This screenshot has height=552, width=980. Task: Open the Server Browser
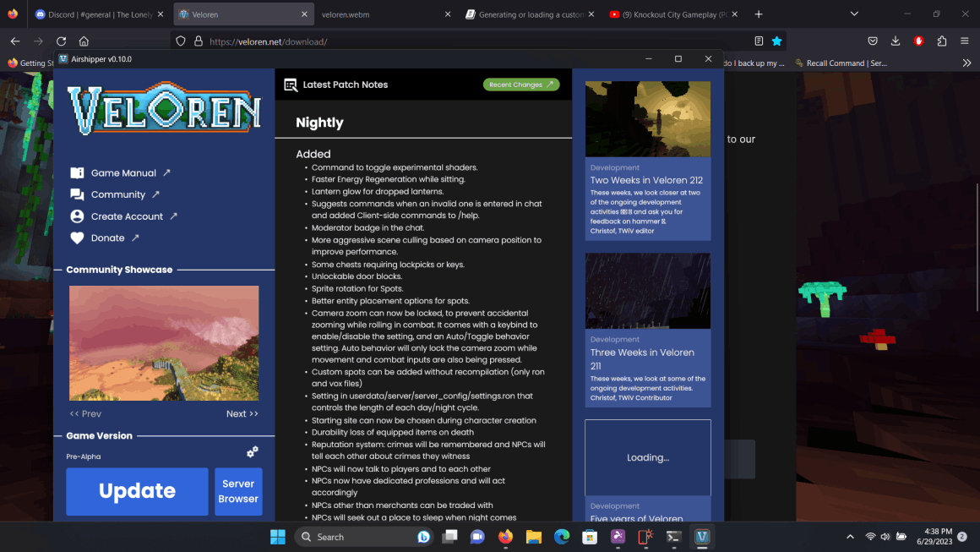point(238,491)
